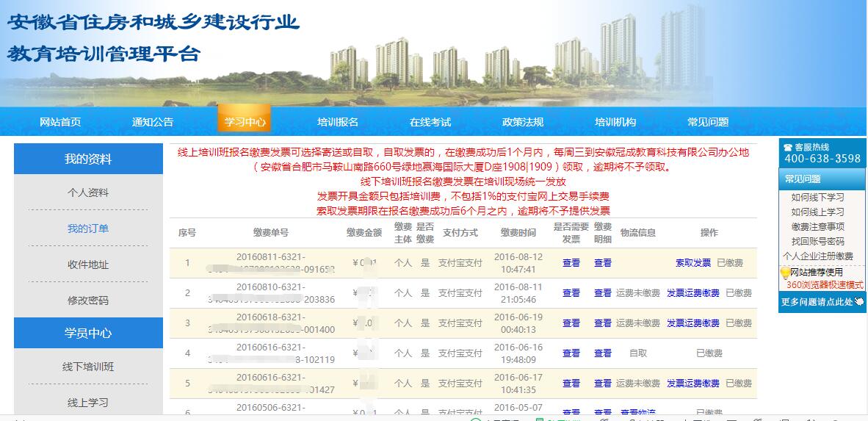Image resolution: width=868 pixels, height=421 pixels.
Task: View 缴费明细 查看 link in row 5
Action: point(603,384)
